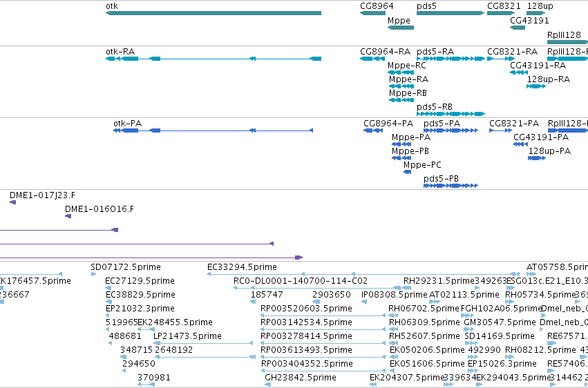
Task: Click the IP08308.5prime EST label
Action: tap(394, 295)
